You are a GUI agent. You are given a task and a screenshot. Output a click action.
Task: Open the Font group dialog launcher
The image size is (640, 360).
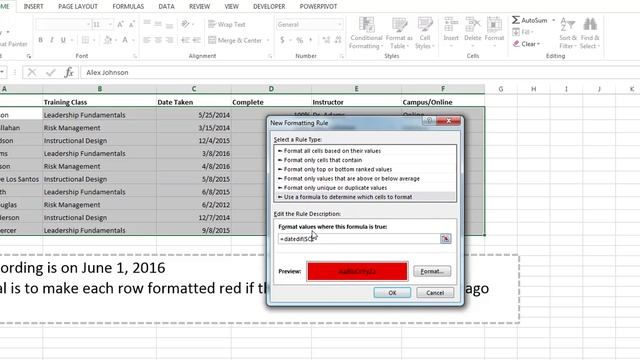pyautogui.click(x=135, y=56)
